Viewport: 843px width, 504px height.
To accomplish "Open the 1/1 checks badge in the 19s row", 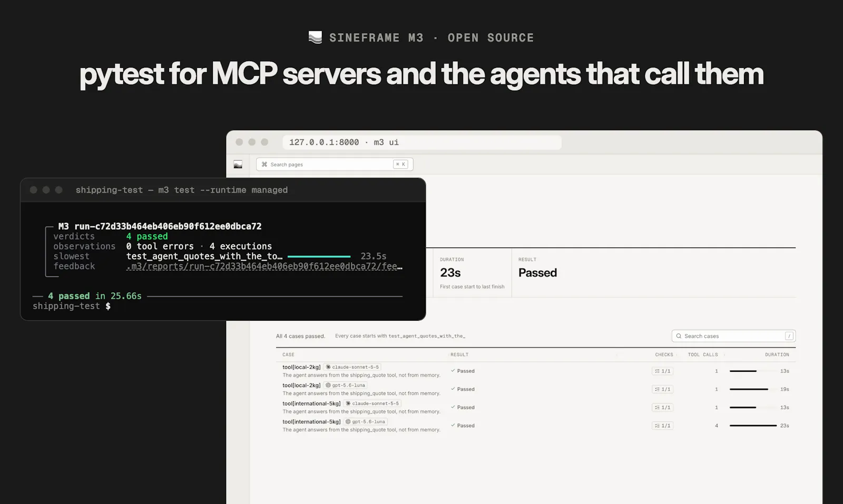I will (662, 389).
